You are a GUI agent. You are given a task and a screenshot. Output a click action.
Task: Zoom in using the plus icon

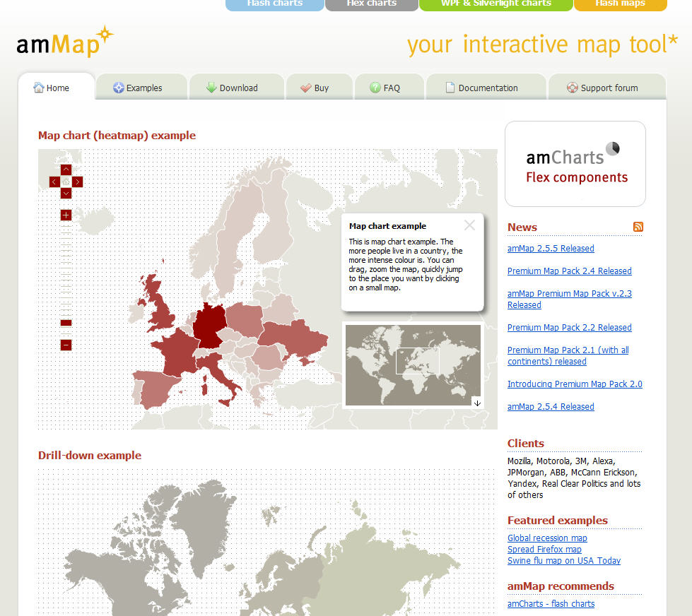[x=66, y=215]
